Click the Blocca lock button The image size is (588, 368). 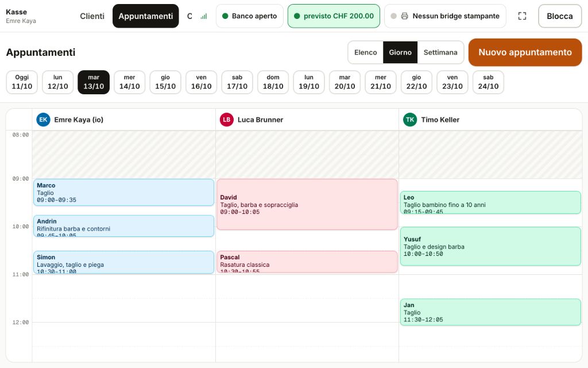pyautogui.click(x=560, y=16)
